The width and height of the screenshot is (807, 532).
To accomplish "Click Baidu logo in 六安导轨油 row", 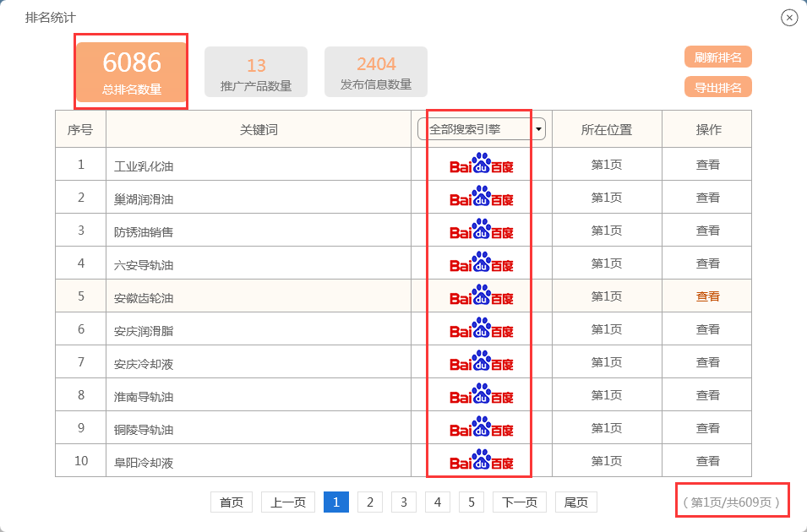I will pyautogui.click(x=481, y=262).
